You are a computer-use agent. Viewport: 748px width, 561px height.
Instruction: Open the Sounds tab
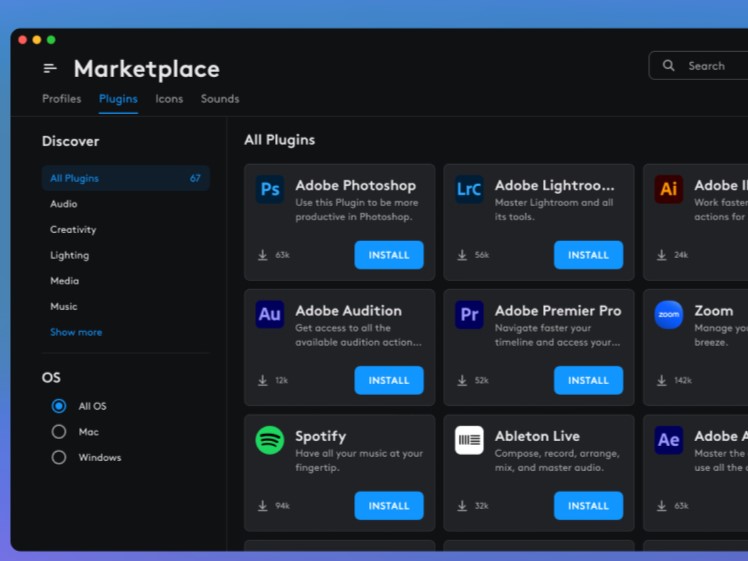pyautogui.click(x=220, y=99)
